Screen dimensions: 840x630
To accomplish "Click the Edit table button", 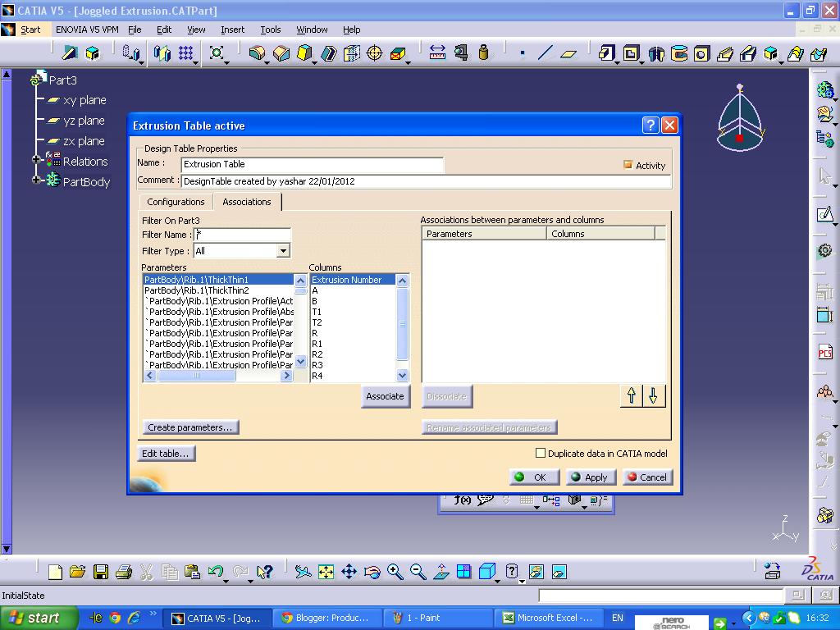I will coord(166,454).
